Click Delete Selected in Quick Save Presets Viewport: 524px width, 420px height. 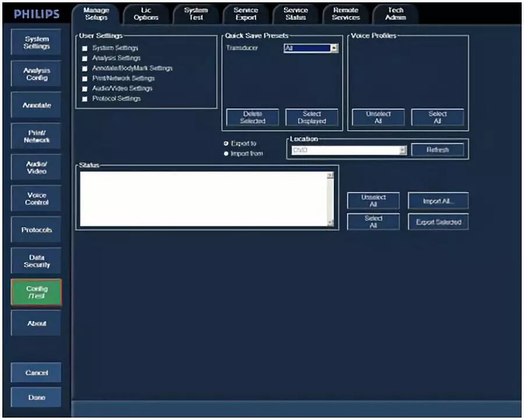coord(252,118)
